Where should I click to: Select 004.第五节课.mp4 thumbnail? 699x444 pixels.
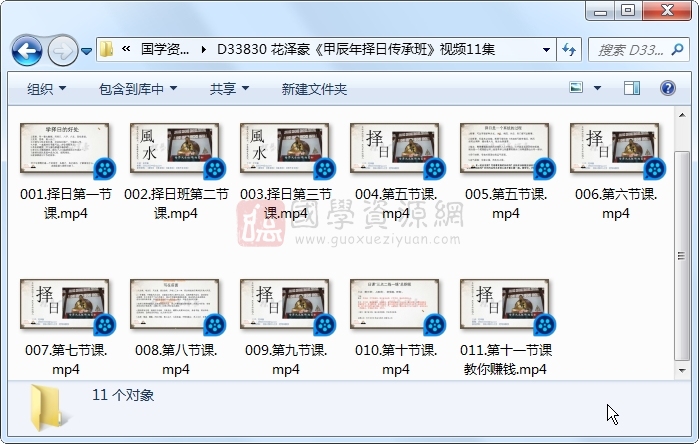(395, 148)
